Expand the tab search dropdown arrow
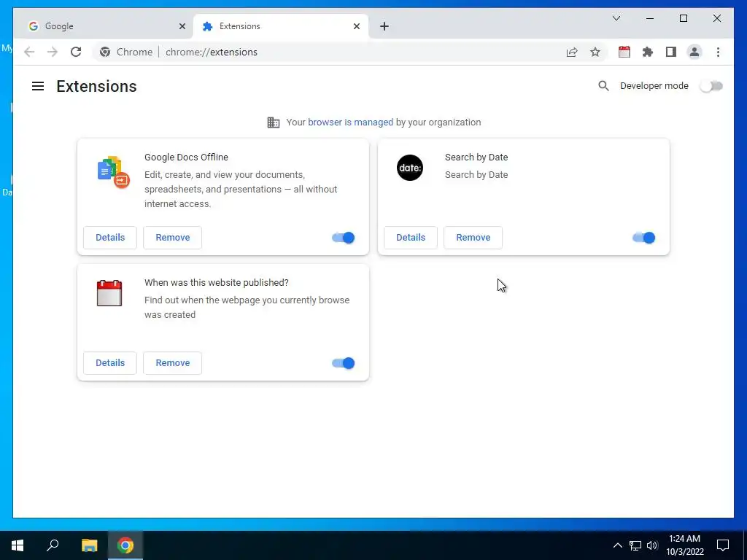This screenshot has height=560, width=747. coord(616,18)
